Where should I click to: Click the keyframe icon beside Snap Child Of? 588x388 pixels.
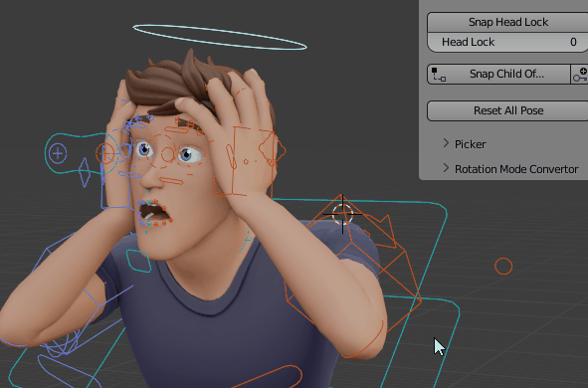coord(580,74)
